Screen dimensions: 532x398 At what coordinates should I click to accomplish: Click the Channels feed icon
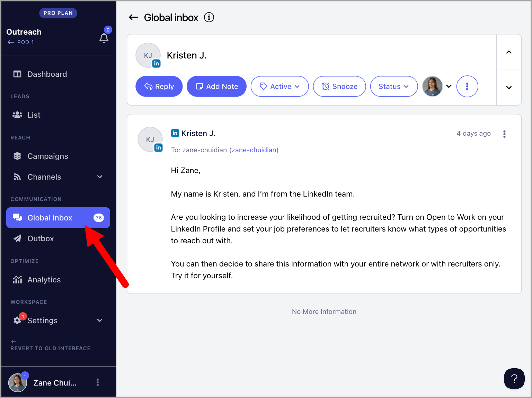point(17,177)
